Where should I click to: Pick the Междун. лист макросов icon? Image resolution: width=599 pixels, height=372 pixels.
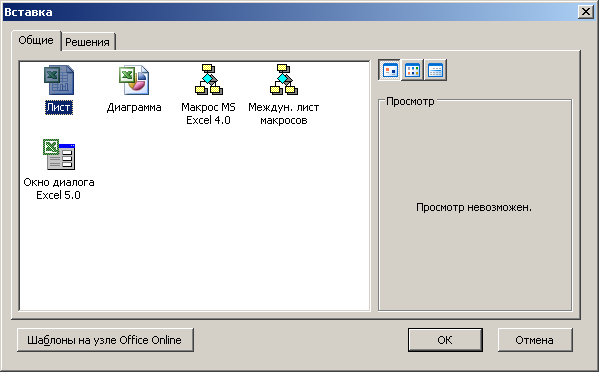point(283,79)
